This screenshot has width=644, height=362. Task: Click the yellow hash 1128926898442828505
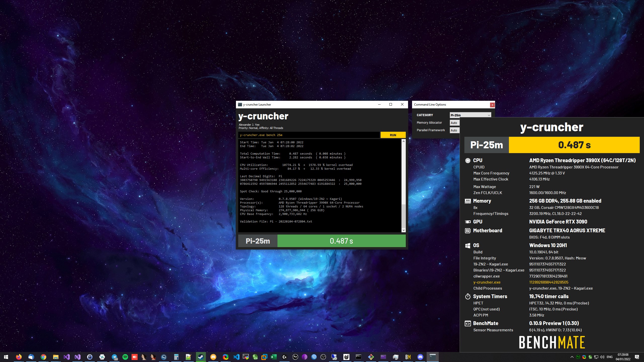[x=549, y=282]
